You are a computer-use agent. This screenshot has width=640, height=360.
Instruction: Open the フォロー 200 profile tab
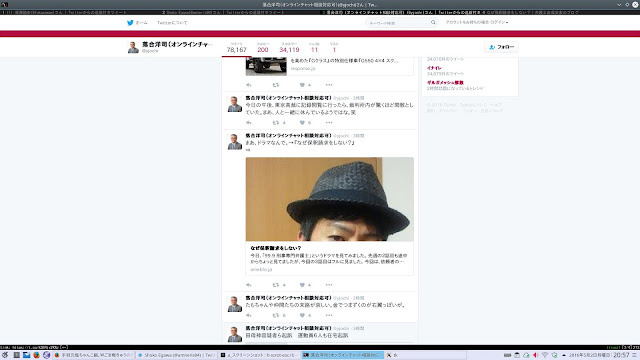[263, 48]
